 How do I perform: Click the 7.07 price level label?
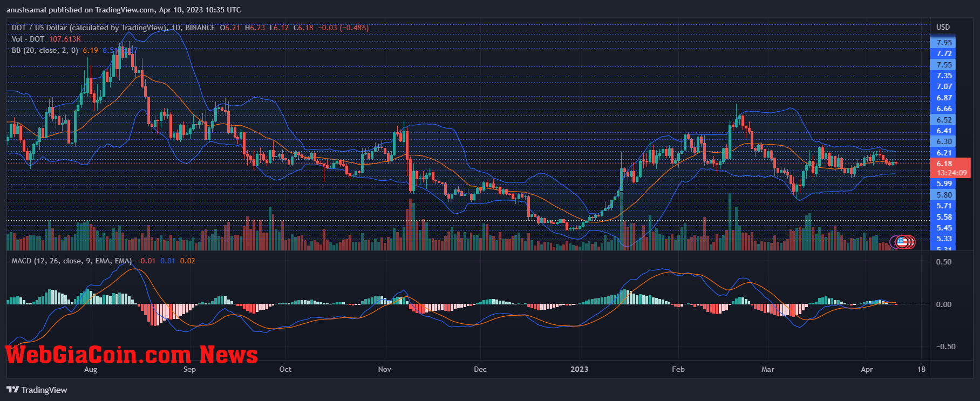point(944,86)
